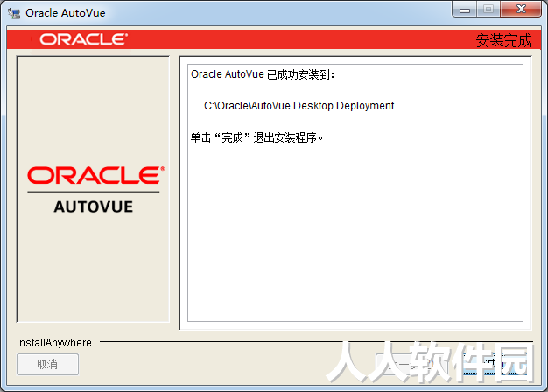This screenshot has width=548, height=392.
Task: Click the 'Oracle AutoVue' window title text
Action: point(66,13)
